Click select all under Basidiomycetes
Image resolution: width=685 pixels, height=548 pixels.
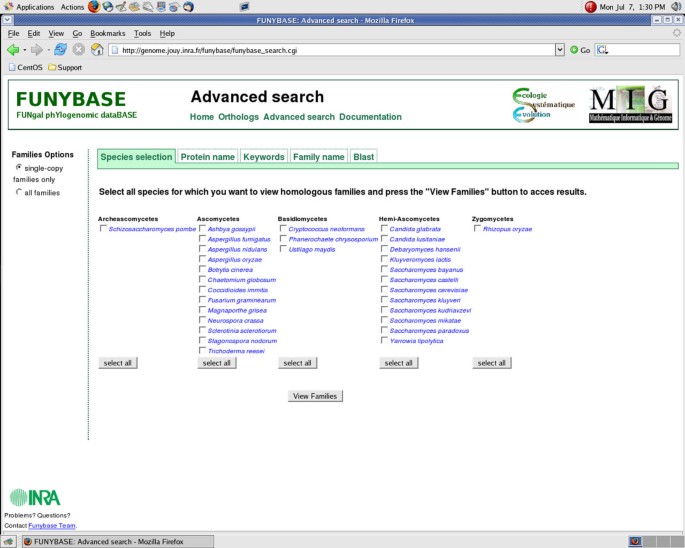tap(298, 363)
